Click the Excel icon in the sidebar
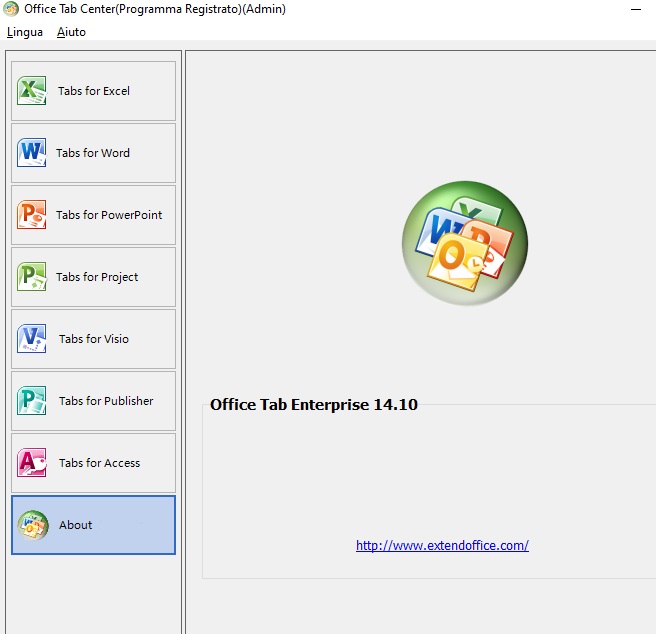Viewport: 656px width, 634px height. point(31,90)
